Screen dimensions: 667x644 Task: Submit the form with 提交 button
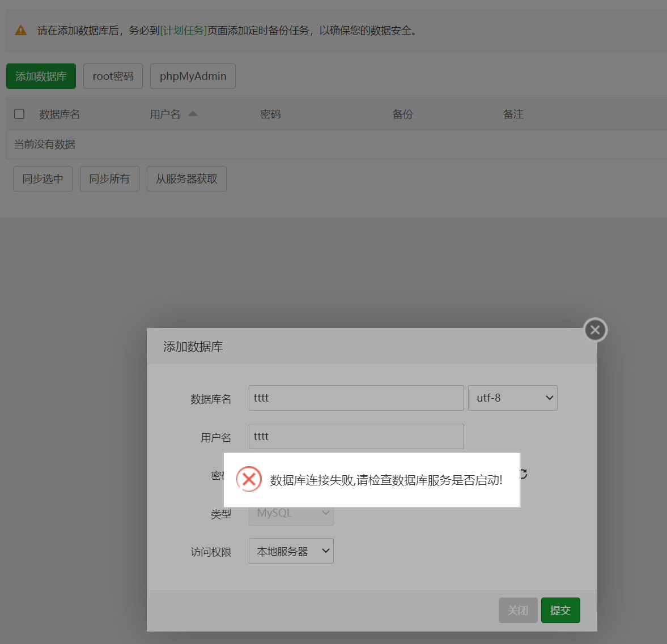tap(560, 611)
